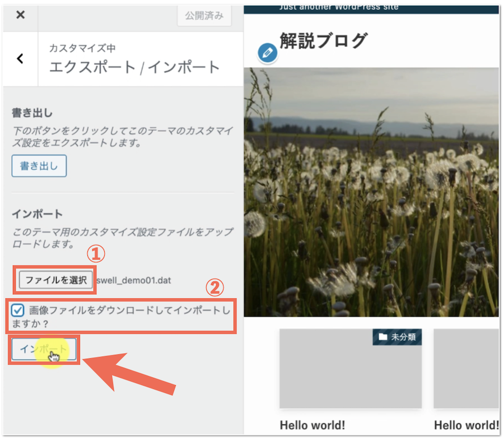This screenshot has height=440, width=504.
Task: Go back using the left chevron arrow
Action: 20,58
